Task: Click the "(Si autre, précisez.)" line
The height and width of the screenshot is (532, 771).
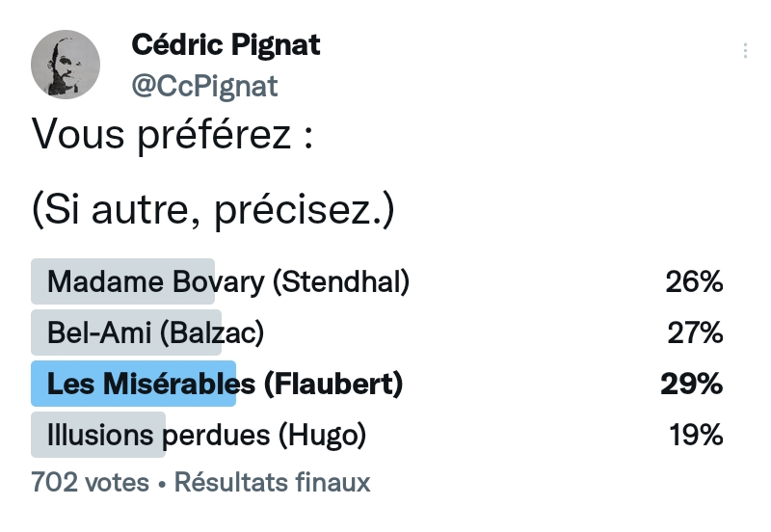Action: click(x=213, y=210)
